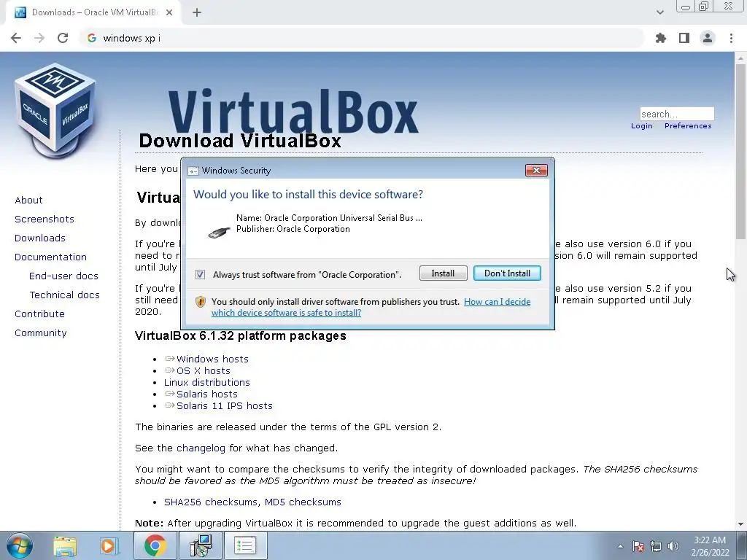
Task: Click the scrollbar up arrow
Action: 740,58
